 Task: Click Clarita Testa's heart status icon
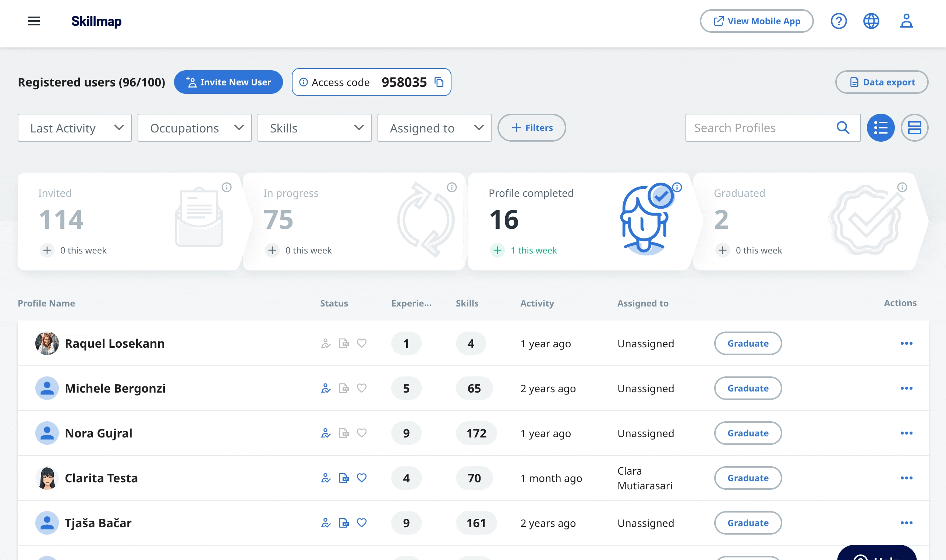pos(361,478)
